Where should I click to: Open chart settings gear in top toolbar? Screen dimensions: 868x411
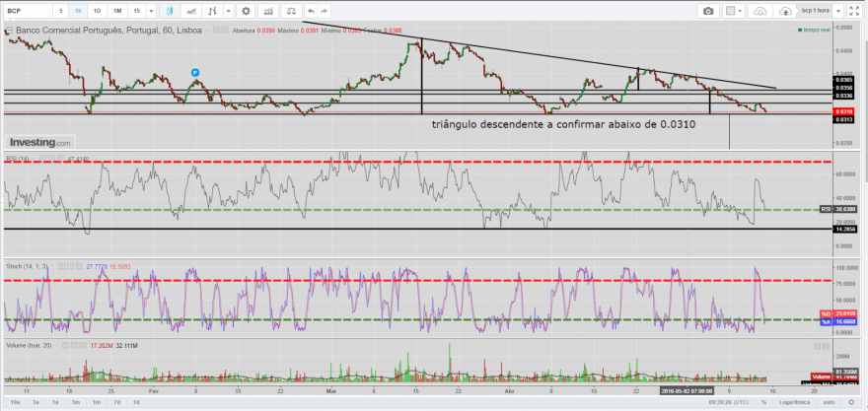coord(246,11)
